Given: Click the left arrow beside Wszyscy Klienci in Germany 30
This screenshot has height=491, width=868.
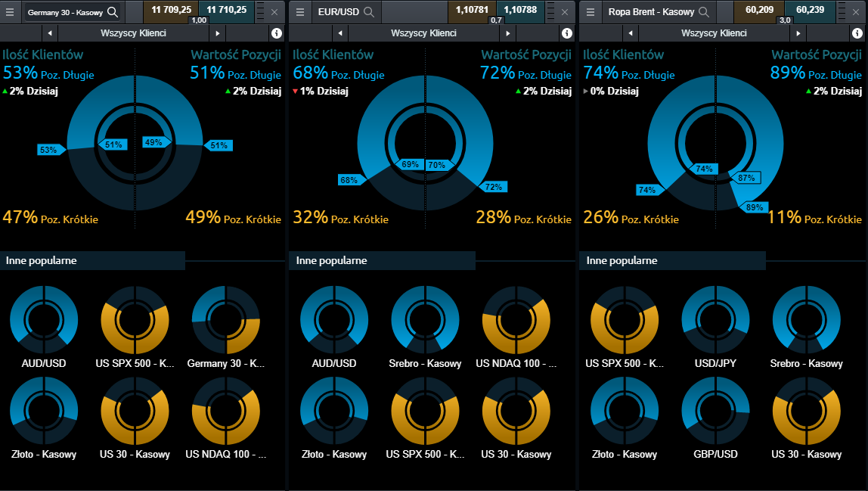Looking at the screenshot, I should coord(50,33).
